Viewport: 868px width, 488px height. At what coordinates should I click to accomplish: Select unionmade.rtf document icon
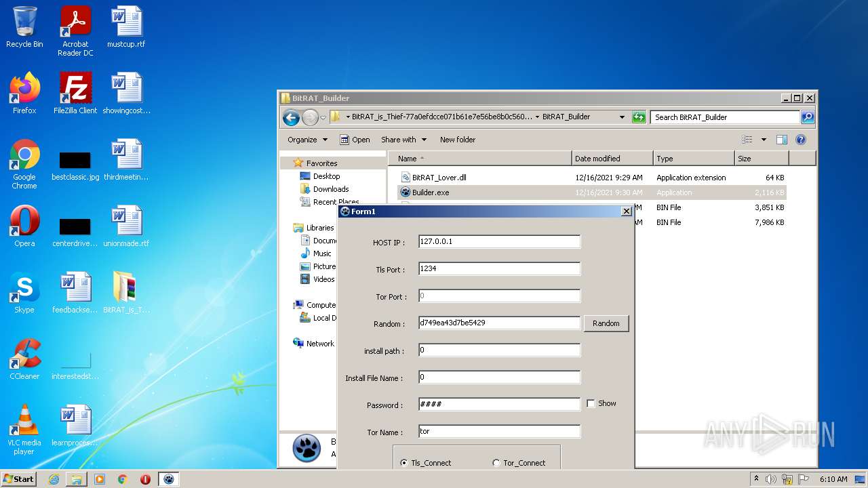tap(126, 226)
